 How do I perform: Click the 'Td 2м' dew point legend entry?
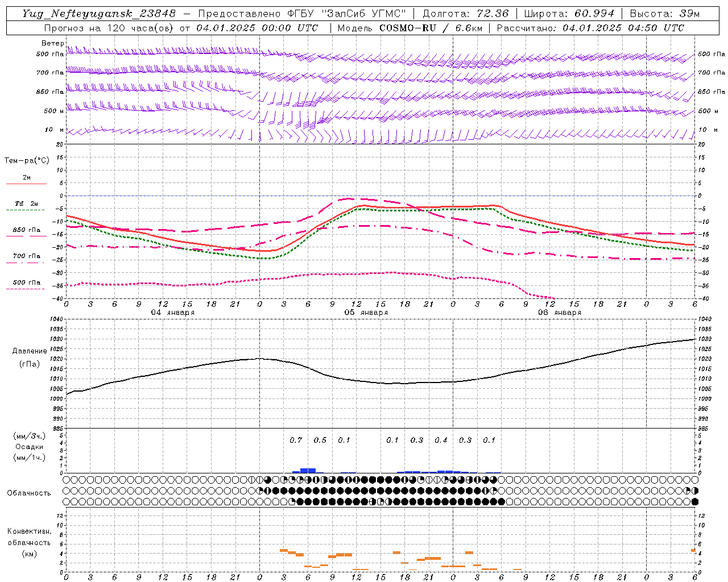click(26, 203)
